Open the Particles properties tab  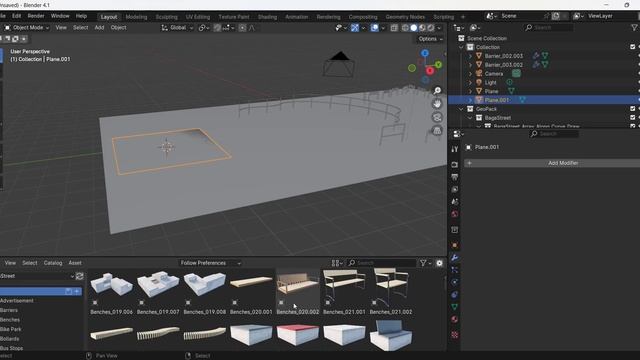[454, 270]
